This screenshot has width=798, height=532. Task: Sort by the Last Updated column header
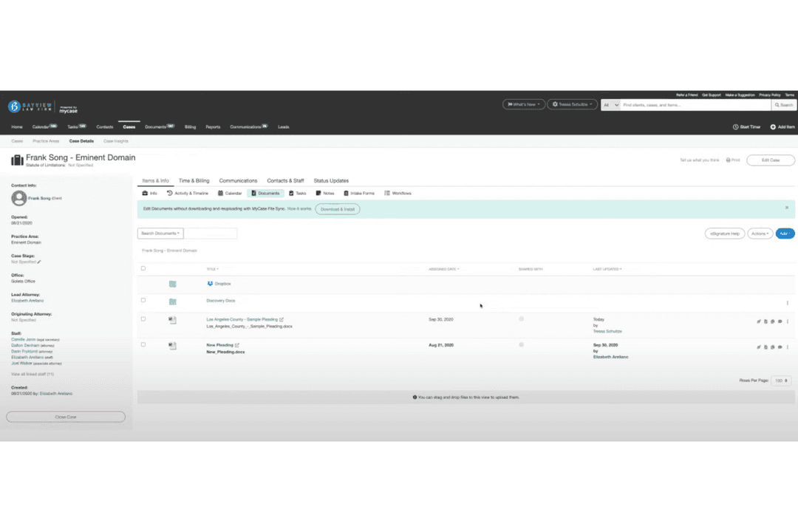pos(607,269)
